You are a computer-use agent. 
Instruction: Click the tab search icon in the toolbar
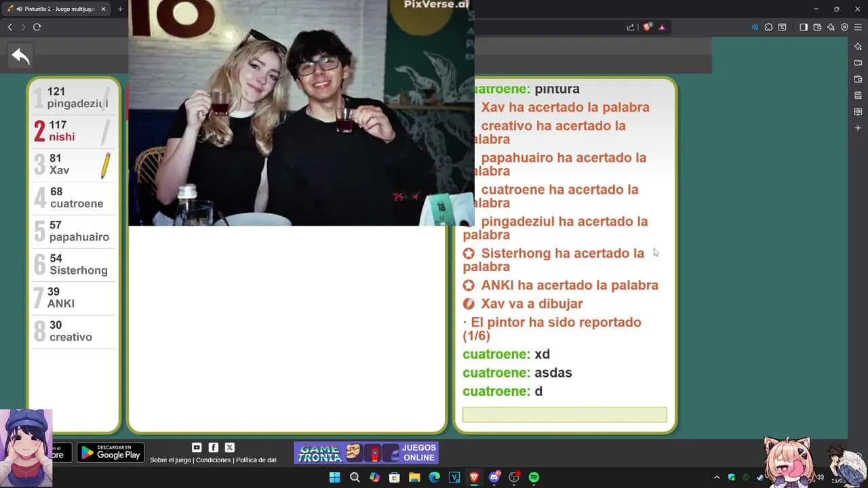[x=782, y=27]
